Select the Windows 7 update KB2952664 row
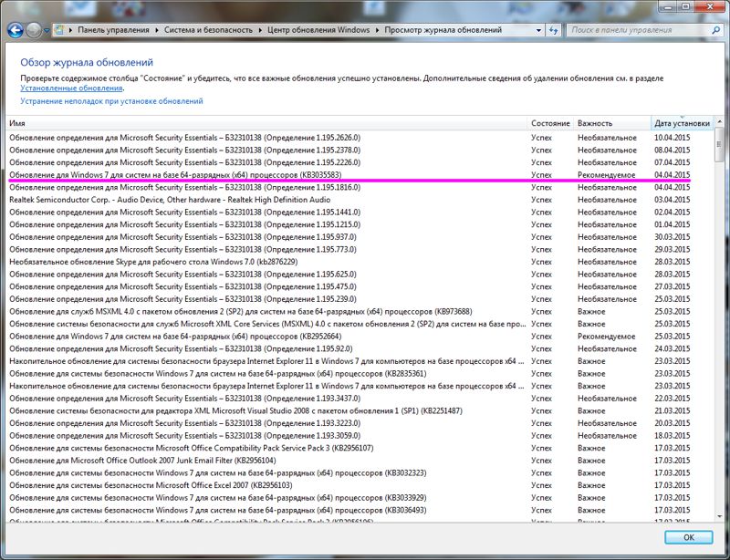Screen dimensions: 730x560 coord(360,337)
